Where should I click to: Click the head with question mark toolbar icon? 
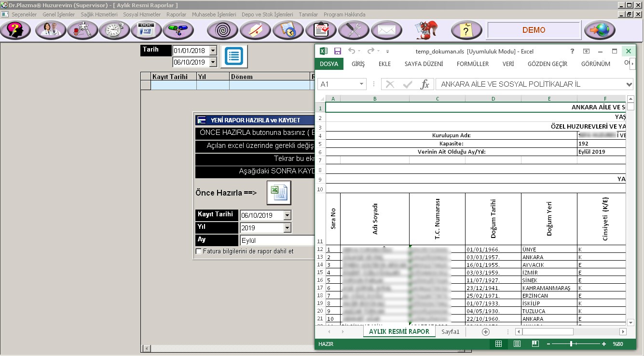(x=16, y=30)
